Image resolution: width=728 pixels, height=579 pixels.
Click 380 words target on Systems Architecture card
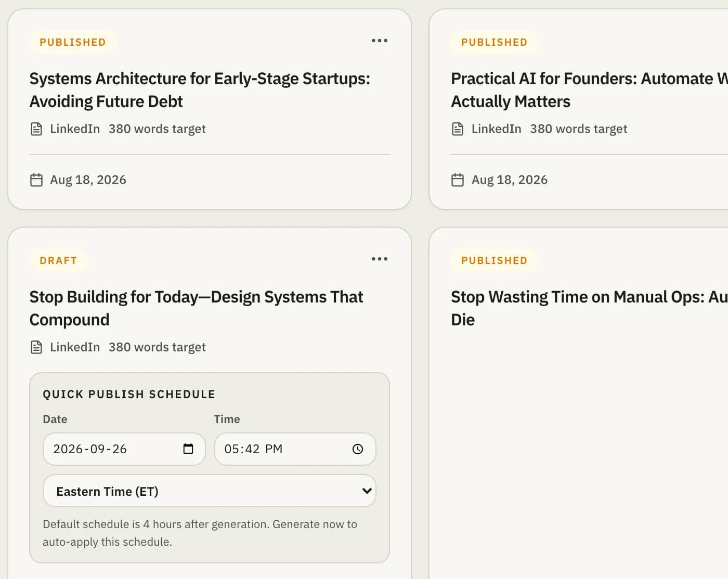[157, 129]
